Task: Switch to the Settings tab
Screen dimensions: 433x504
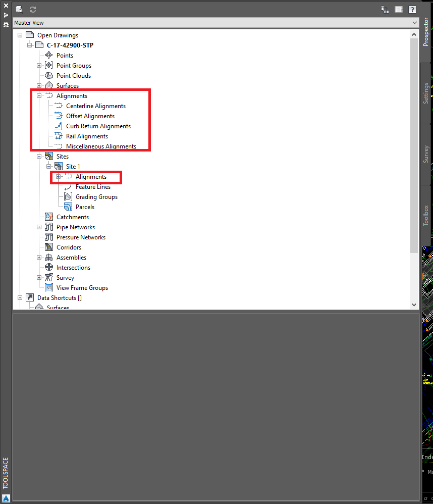Action: [x=426, y=93]
